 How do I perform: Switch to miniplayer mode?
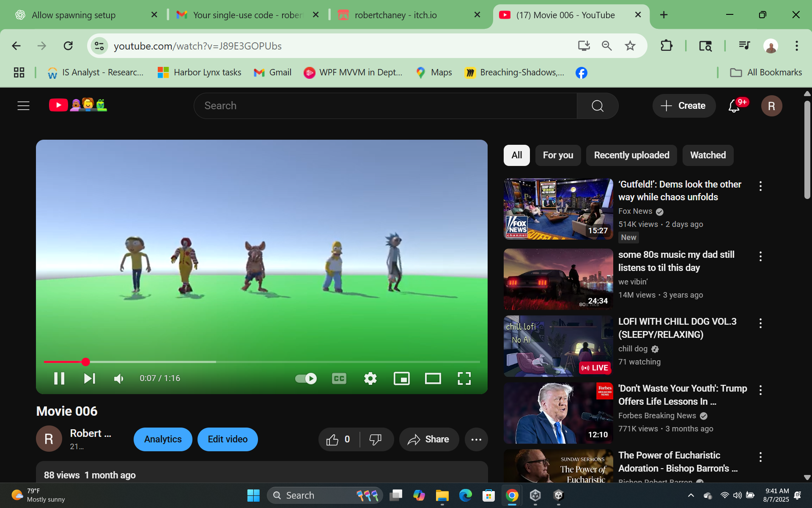click(x=402, y=378)
